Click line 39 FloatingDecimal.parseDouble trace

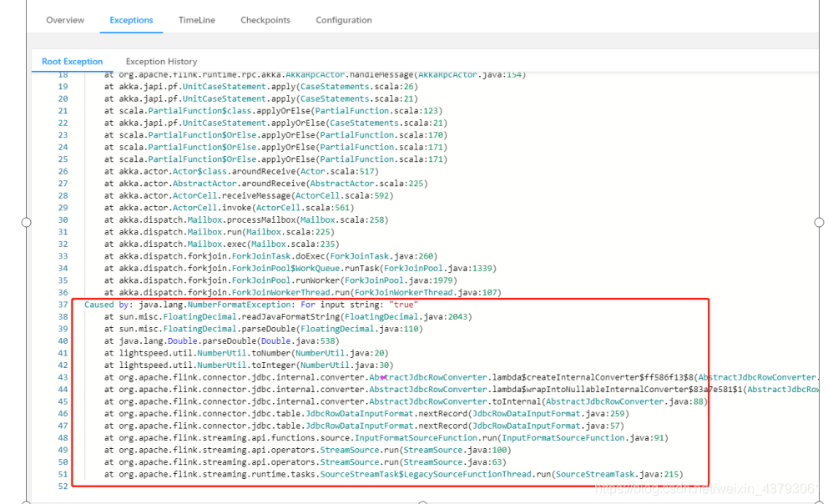coord(264,329)
